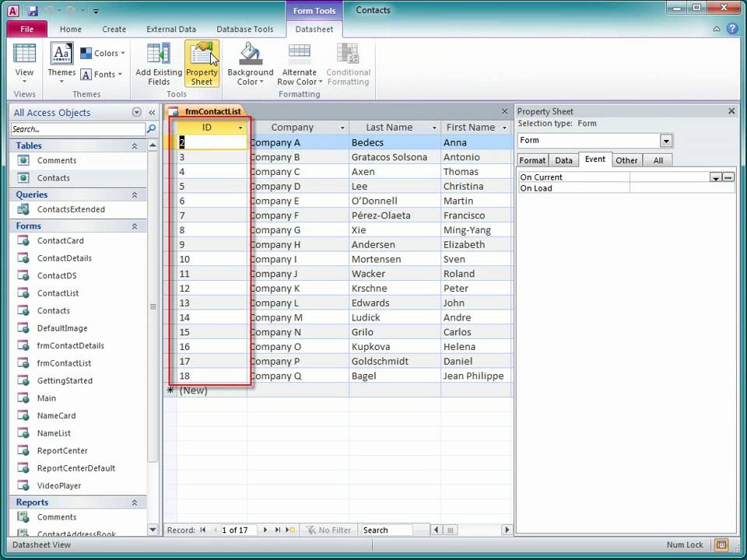Open the Last Name column dropdown arrow
The width and height of the screenshot is (747, 560).
point(434,128)
